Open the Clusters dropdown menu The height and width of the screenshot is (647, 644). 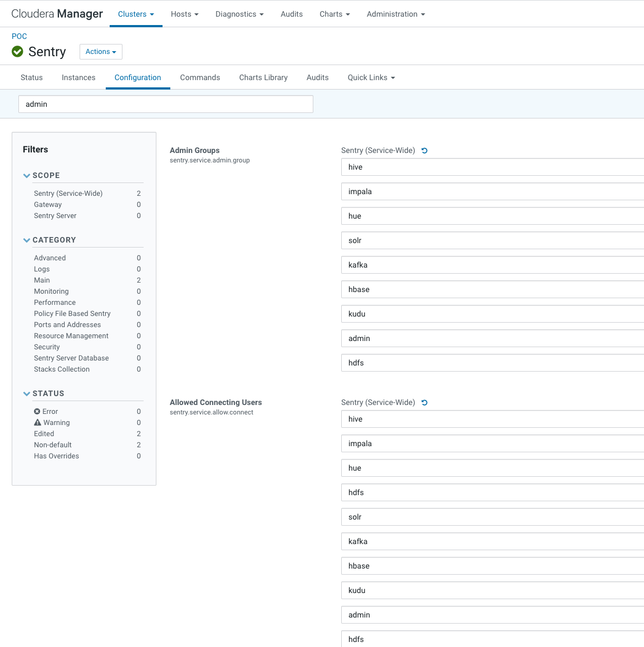(136, 14)
